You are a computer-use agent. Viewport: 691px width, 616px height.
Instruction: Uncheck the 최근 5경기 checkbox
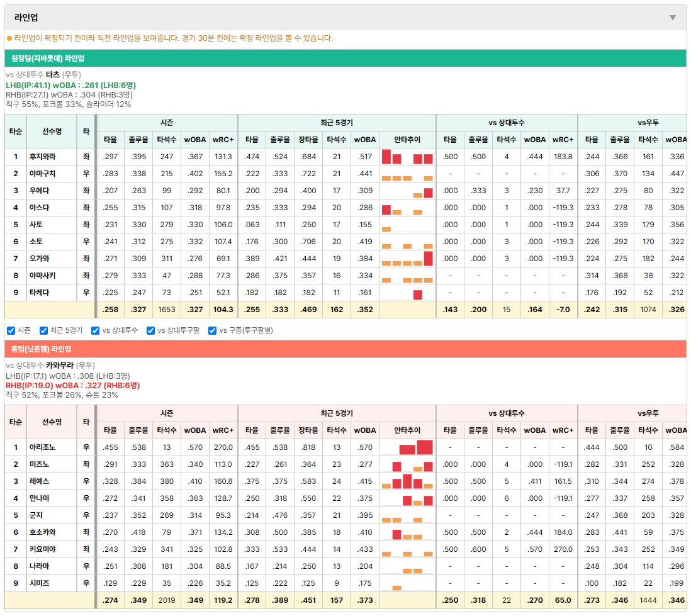[x=43, y=330]
